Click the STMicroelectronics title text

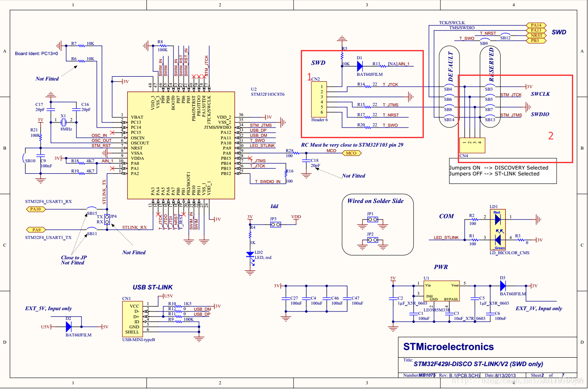click(x=448, y=347)
